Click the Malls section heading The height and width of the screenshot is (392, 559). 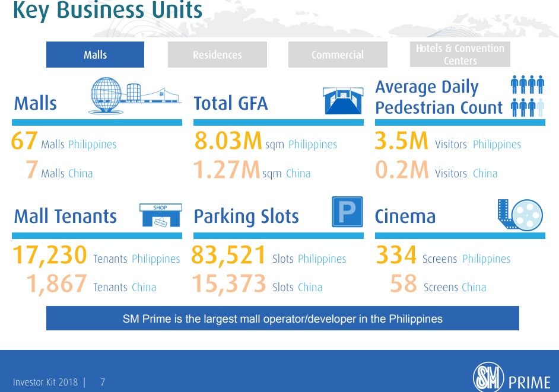click(x=35, y=103)
